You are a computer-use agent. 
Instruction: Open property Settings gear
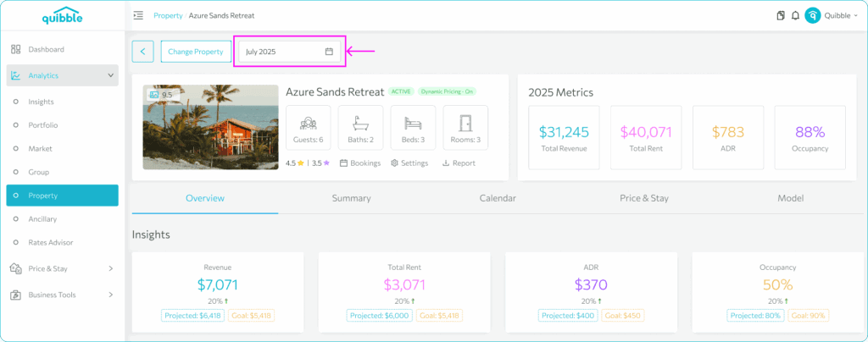pyautogui.click(x=409, y=163)
